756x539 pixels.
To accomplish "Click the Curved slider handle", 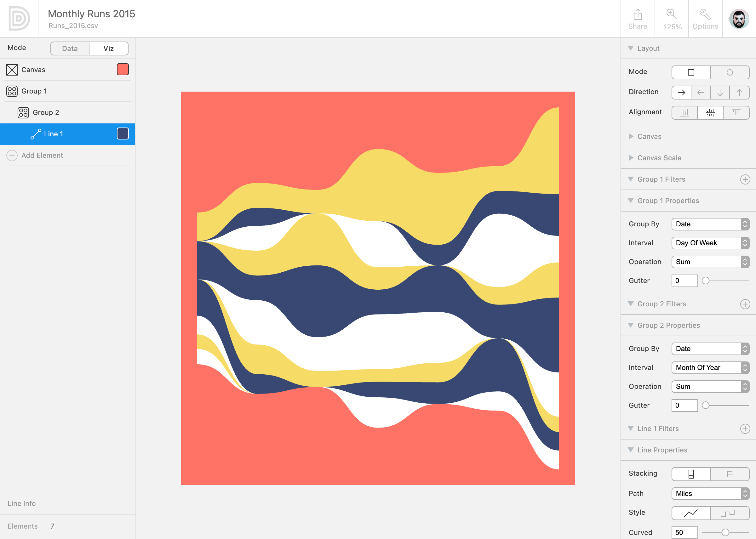I will point(725,533).
